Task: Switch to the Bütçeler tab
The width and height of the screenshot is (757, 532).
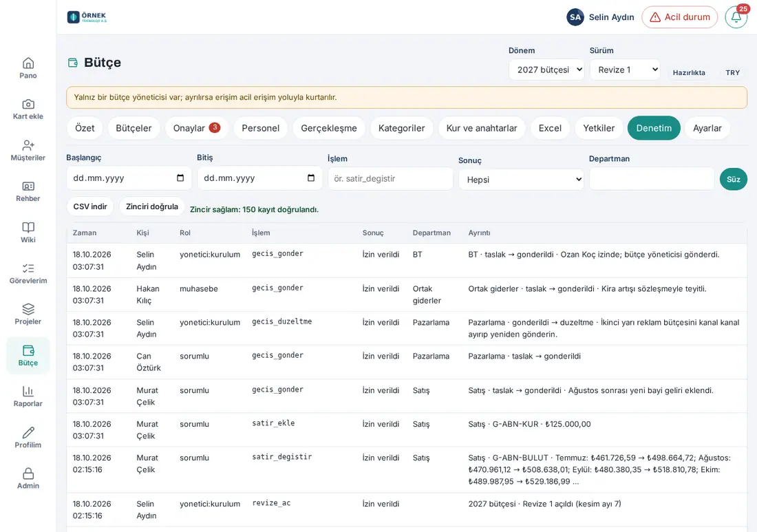Action: (134, 128)
